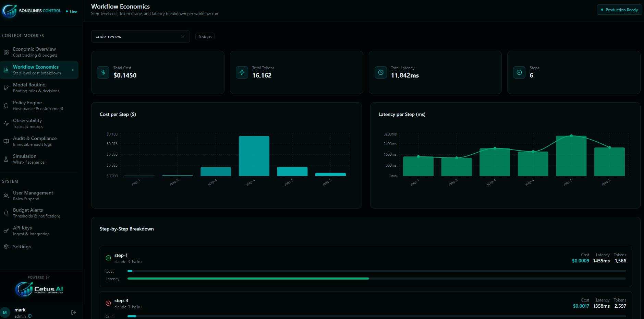Click the lightning bolt Total Tokens icon
The height and width of the screenshot is (319, 644).
[x=242, y=72]
